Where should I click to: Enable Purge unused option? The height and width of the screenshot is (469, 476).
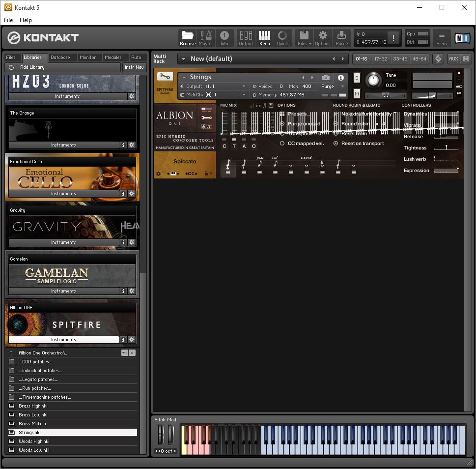(x=282, y=123)
